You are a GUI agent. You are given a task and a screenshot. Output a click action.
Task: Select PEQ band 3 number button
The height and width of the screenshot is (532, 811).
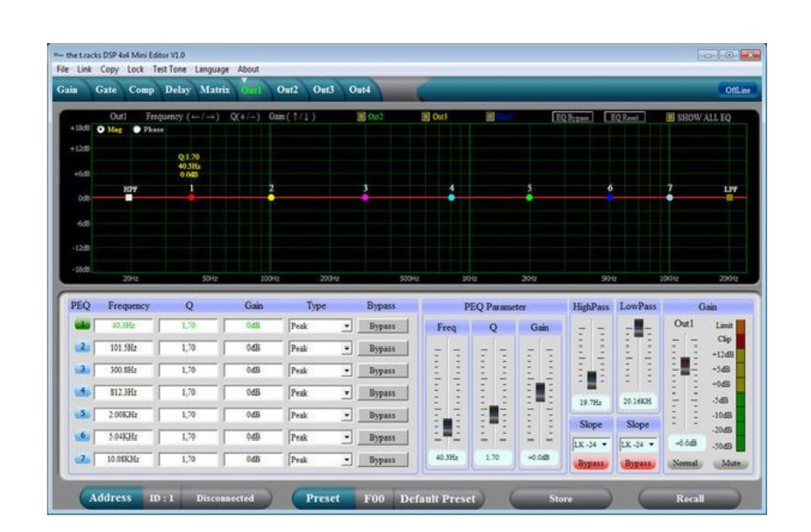click(x=82, y=370)
